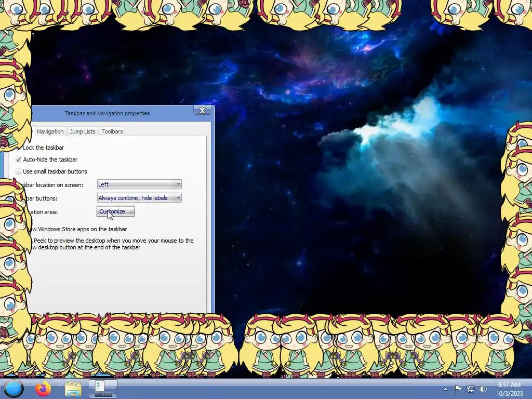Switch to the Jump Lists tab

(x=83, y=131)
